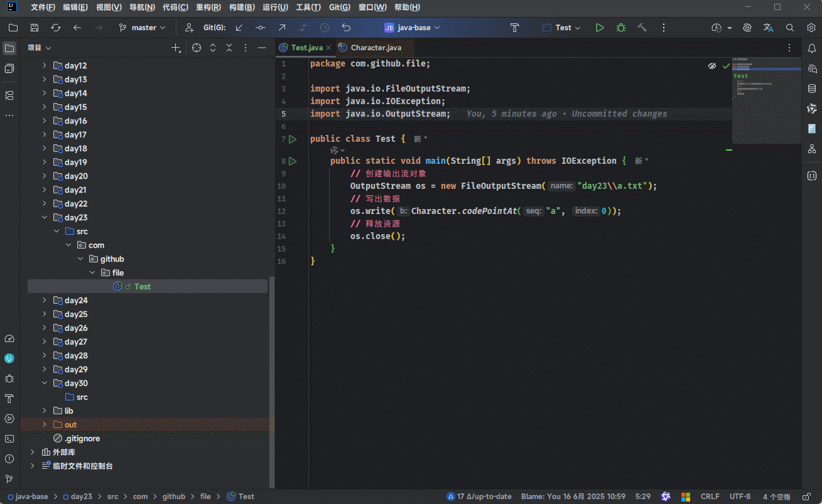Open the Notifications bell panel

[x=812, y=48]
